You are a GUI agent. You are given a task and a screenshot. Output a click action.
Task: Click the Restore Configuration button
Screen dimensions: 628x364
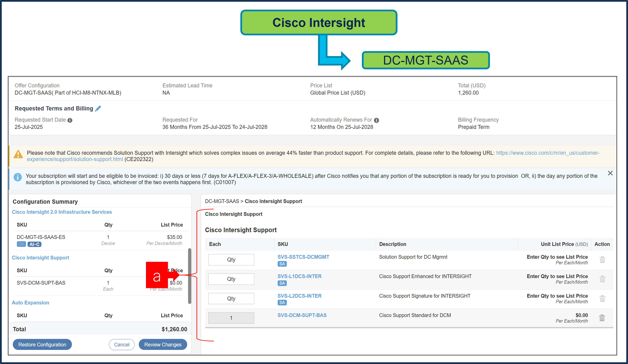click(x=42, y=344)
